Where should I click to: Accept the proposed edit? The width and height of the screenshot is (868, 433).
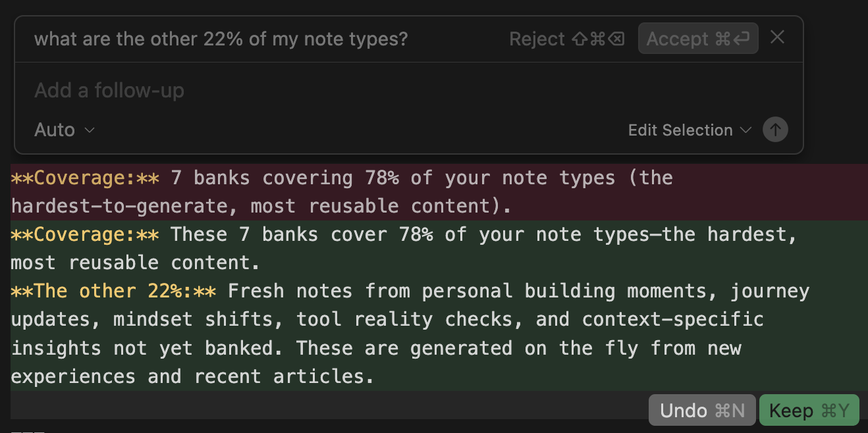698,39
